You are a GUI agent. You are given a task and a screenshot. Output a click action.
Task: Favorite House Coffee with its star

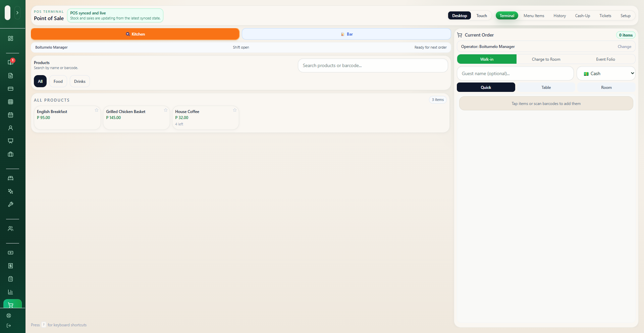point(235,110)
